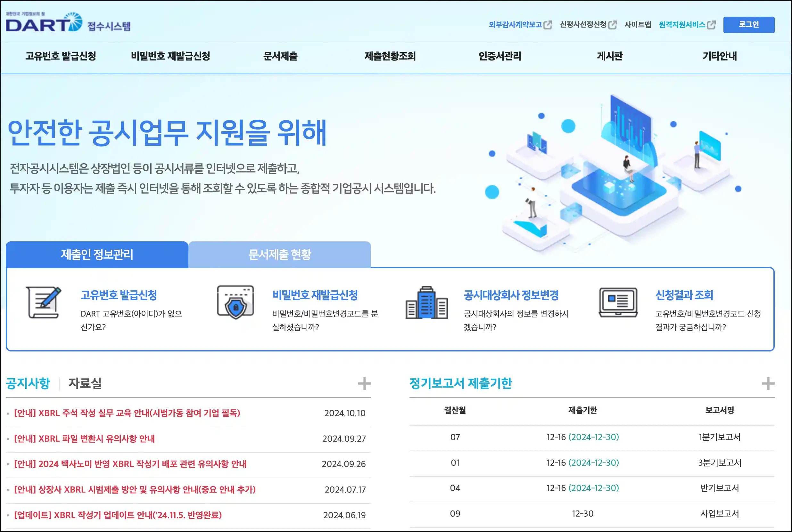Open notice XBRL 작성기 업데이트 안내

pos(118,515)
